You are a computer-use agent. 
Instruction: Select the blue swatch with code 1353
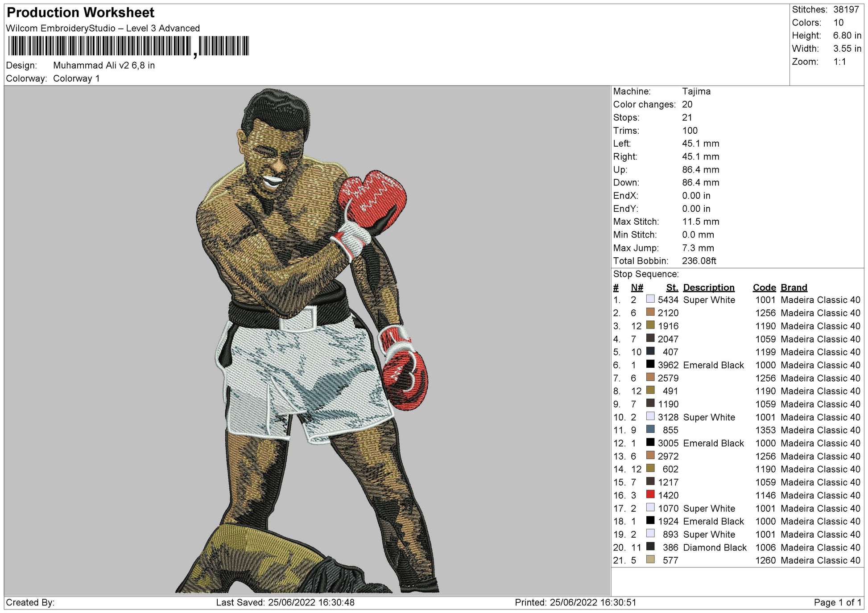pos(650,429)
